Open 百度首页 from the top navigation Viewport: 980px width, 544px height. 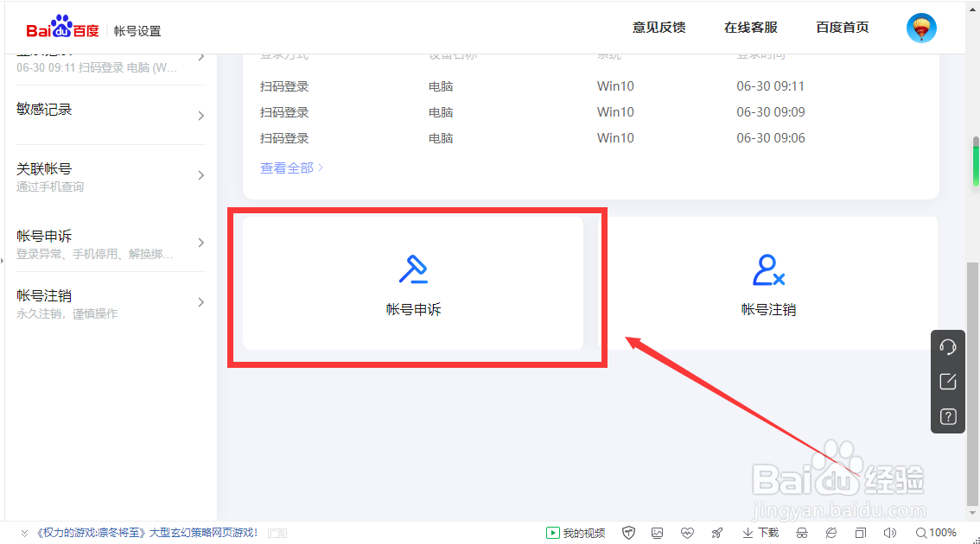842,27
